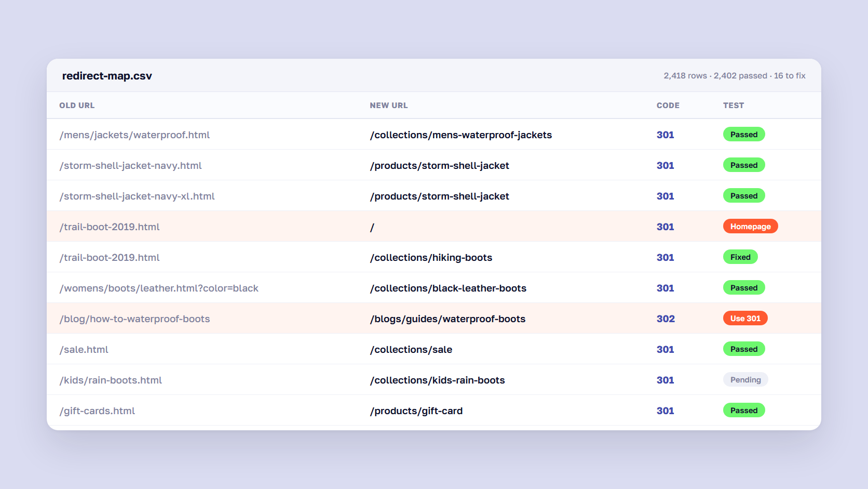Click 301 code in the gift-card row

(666, 411)
